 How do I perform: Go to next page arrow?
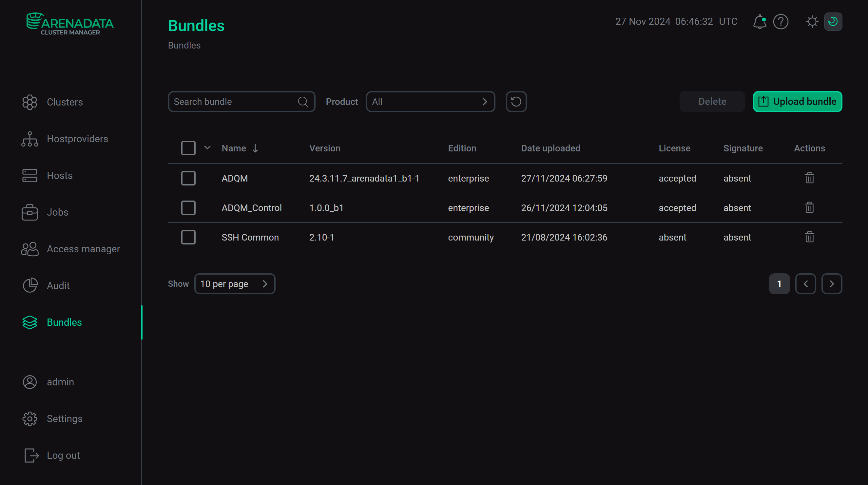pos(831,284)
